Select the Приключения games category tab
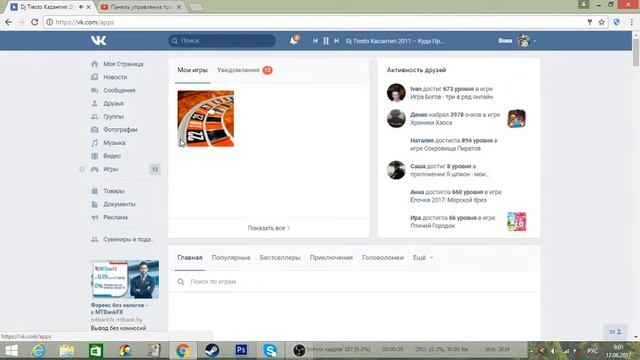The height and width of the screenshot is (360, 640). point(331,258)
